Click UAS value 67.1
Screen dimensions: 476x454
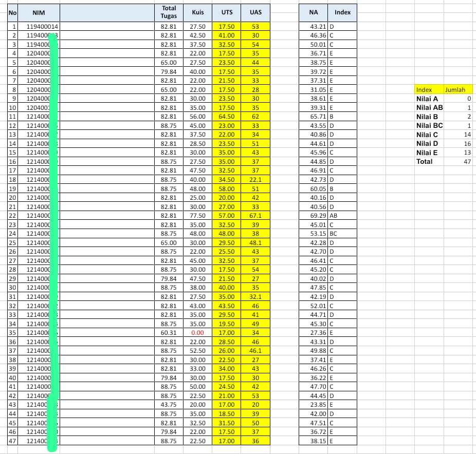[255, 216]
